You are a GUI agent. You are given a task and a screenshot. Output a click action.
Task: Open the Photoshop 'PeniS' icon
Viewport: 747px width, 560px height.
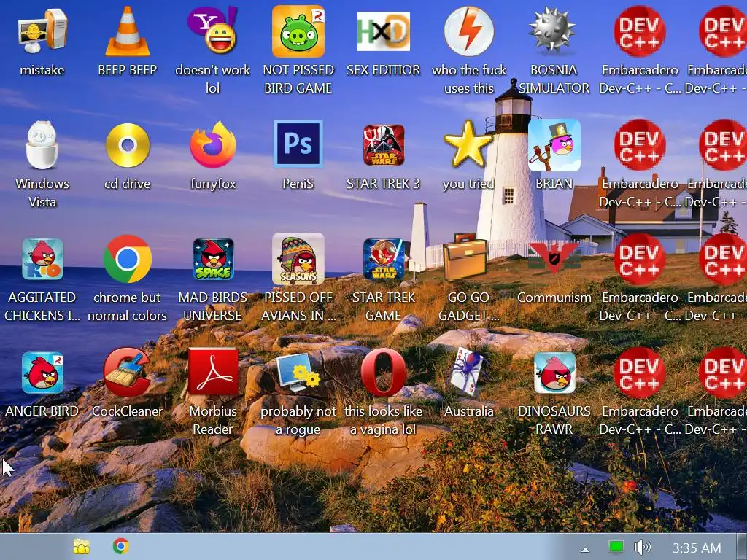point(298,144)
